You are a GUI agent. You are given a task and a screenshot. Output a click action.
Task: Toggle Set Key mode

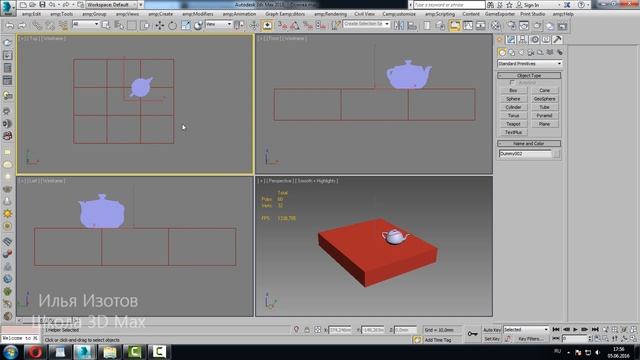(x=492, y=339)
